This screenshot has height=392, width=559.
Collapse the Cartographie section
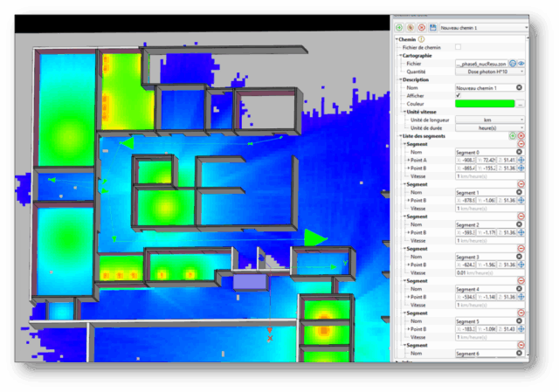400,55
